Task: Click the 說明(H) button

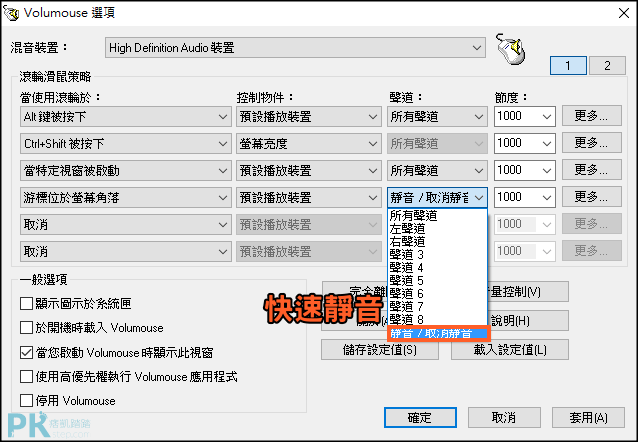Action: click(x=528, y=321)
